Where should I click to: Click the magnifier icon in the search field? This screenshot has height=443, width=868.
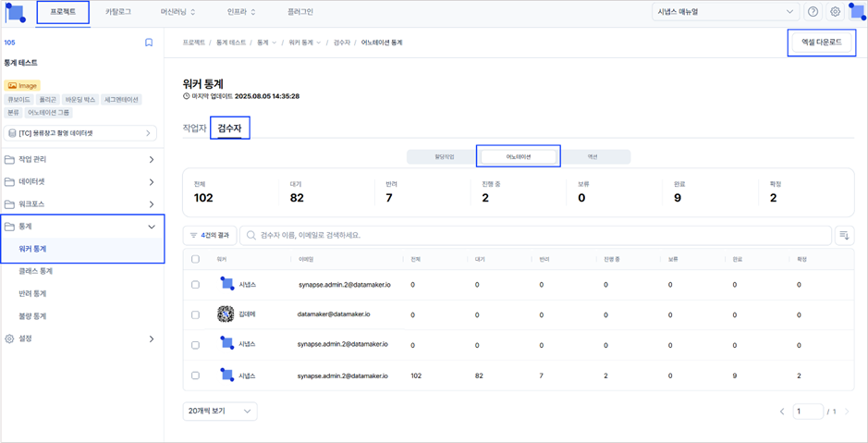point(251,235)
